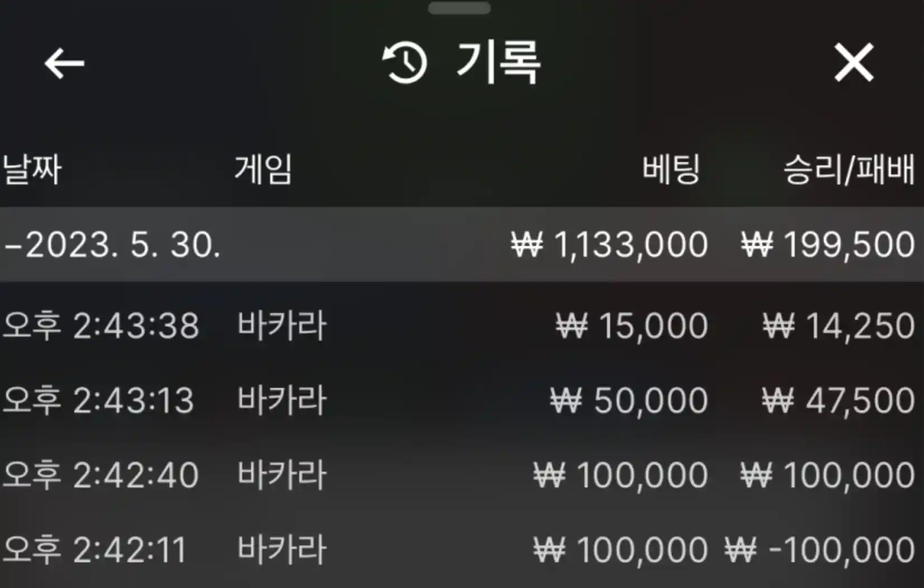Click the 기록 title text

[498, 63]
